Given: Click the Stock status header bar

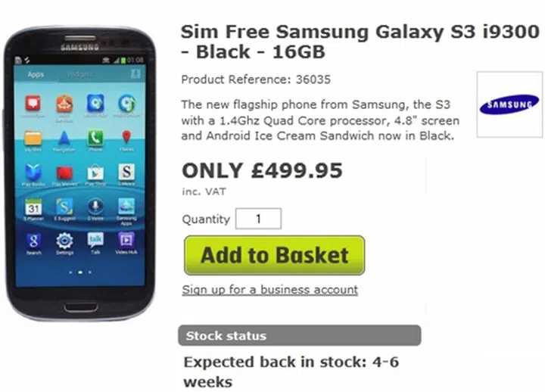Looking at the screenshot, I should point(300,335).
